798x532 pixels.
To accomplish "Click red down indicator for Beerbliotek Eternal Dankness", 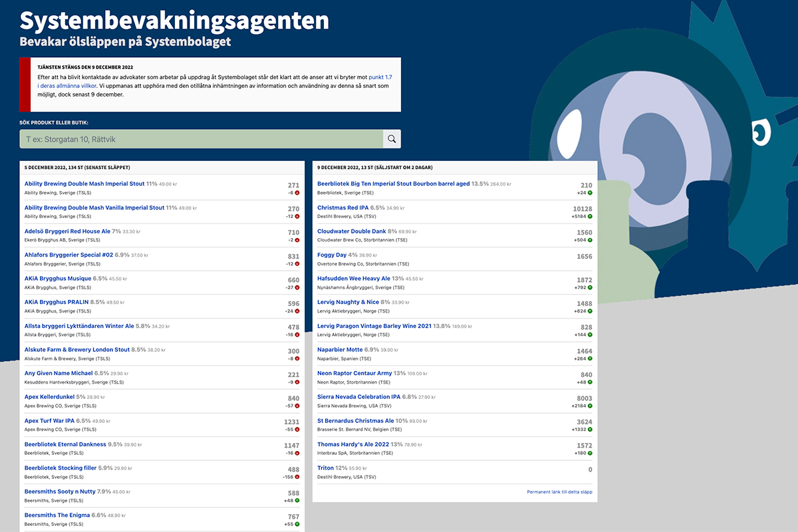I will (x=297, y=454).
